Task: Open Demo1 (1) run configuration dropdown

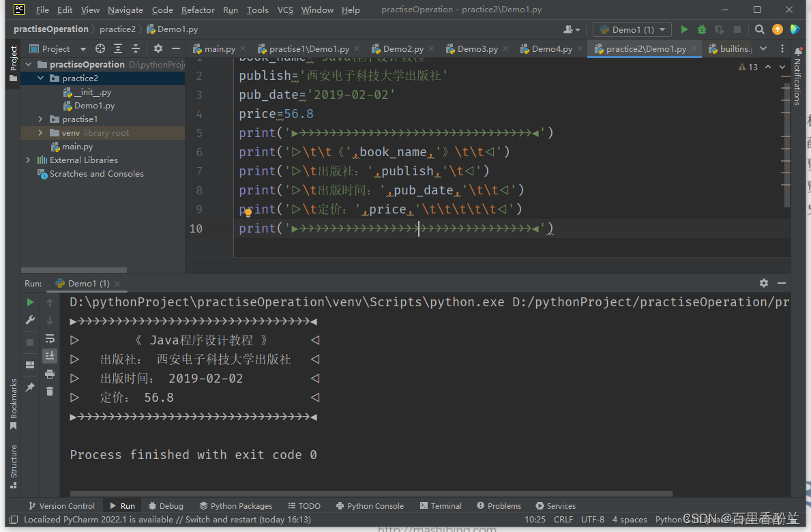Action: click(x=632, y=29)
